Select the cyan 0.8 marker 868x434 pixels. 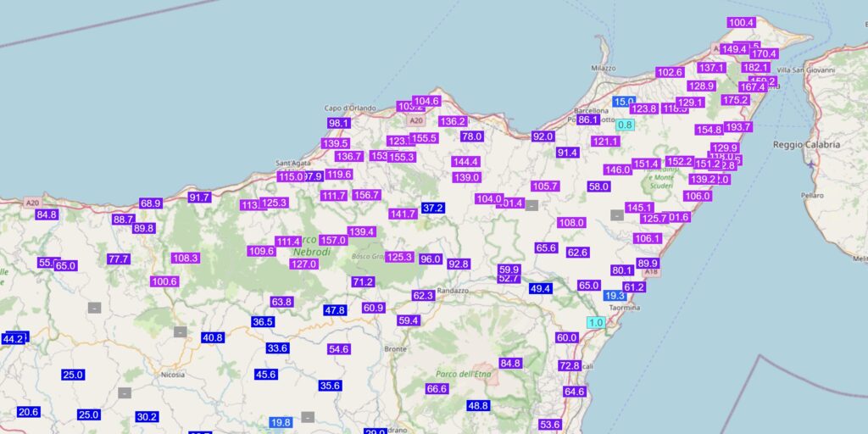(625, 125)
